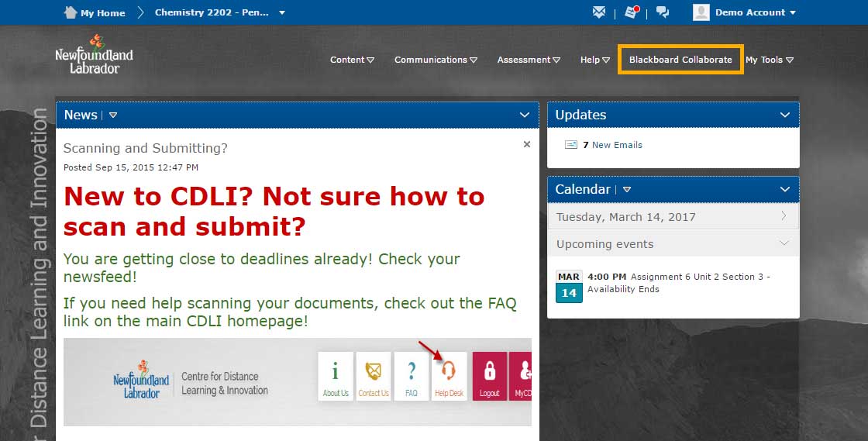Image resolution: width=868 pixels, height=441 pixels.
Task: Expand Tuesday, March 14, 2017 date row
Action: (673, 216)
